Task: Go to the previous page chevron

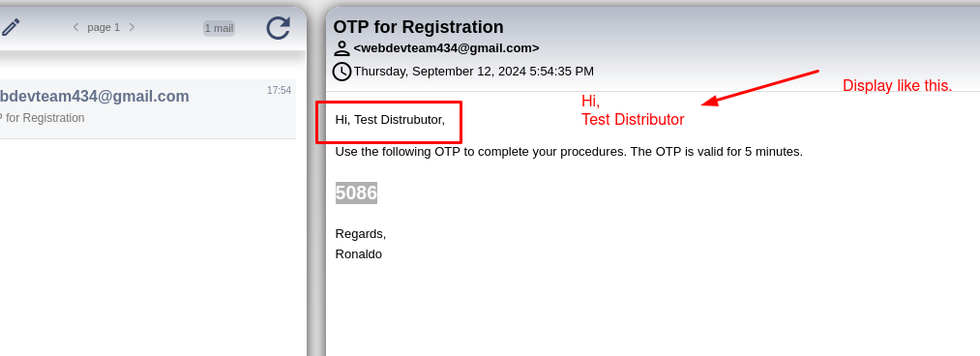Action: tap(75, 27)
